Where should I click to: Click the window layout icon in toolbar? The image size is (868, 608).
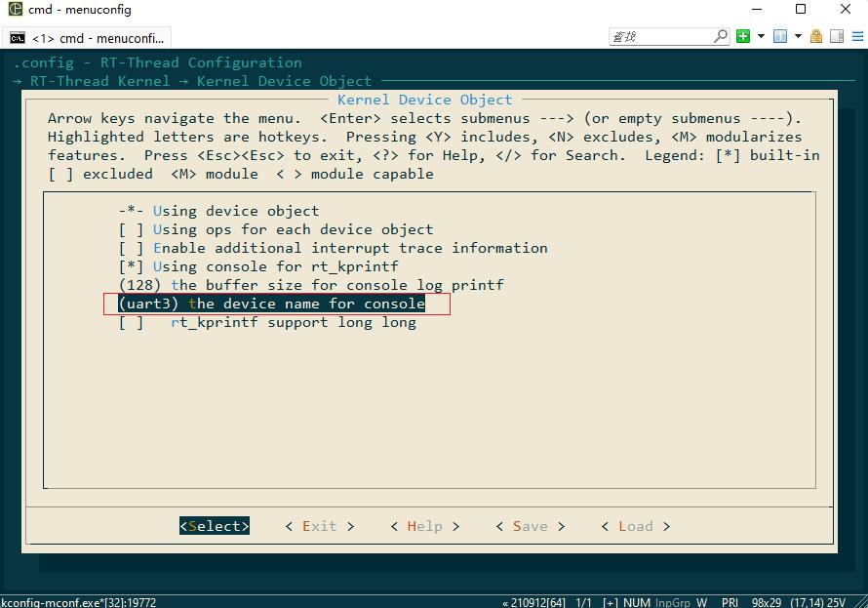click(780, 36)
